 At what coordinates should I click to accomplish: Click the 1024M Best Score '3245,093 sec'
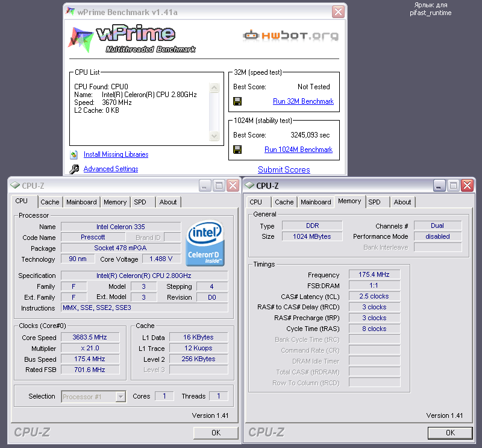pos(310,135)
